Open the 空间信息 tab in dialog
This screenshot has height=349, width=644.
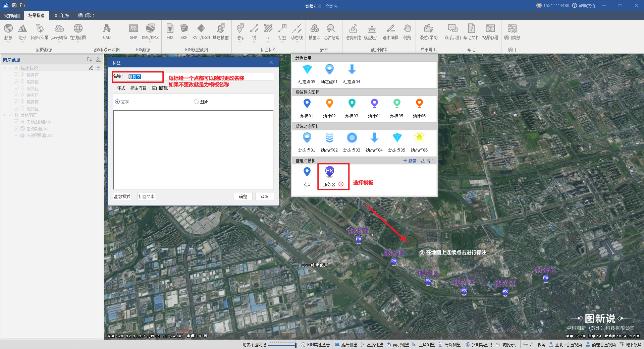(160, 88)
